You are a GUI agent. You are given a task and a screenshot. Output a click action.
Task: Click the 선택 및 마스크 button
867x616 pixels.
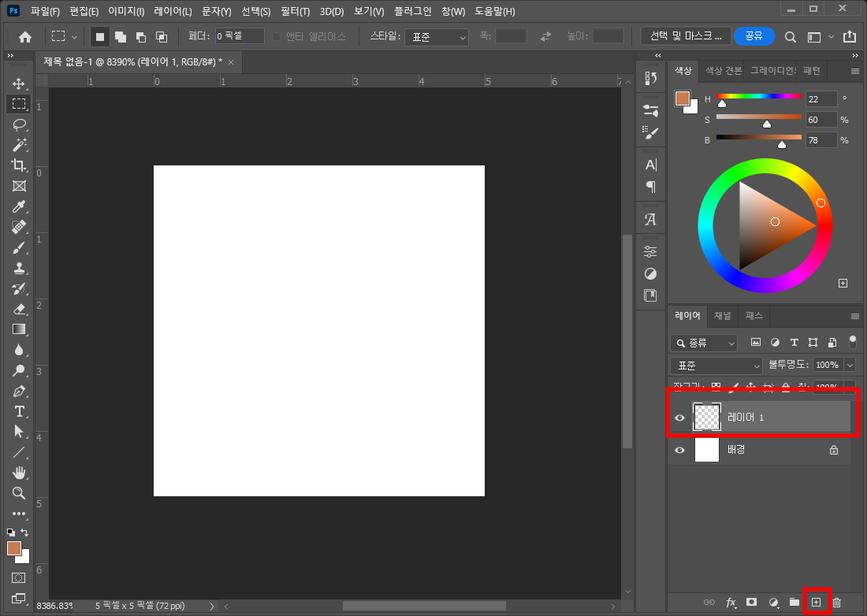[x=687, y=36]
